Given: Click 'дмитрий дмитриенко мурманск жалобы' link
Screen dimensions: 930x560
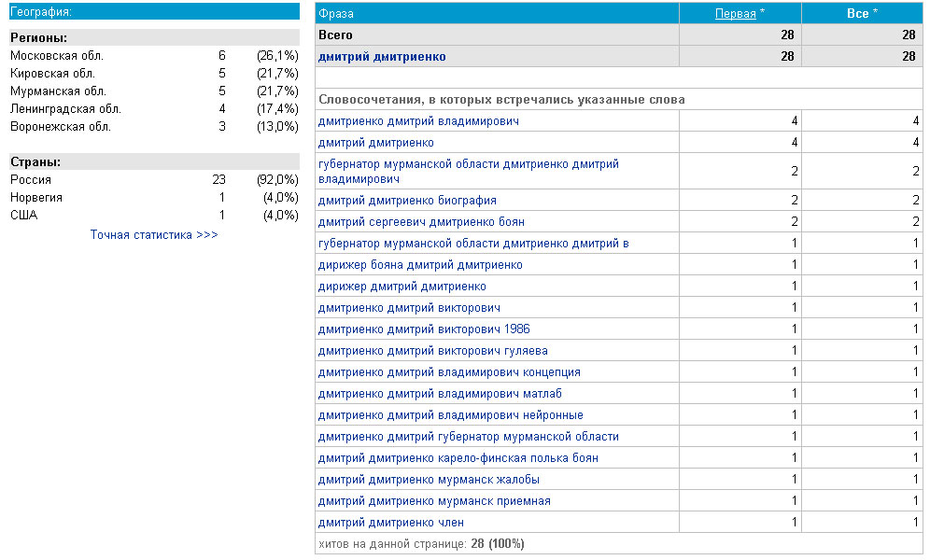Looking at the screenshot, I should [429, 480].
